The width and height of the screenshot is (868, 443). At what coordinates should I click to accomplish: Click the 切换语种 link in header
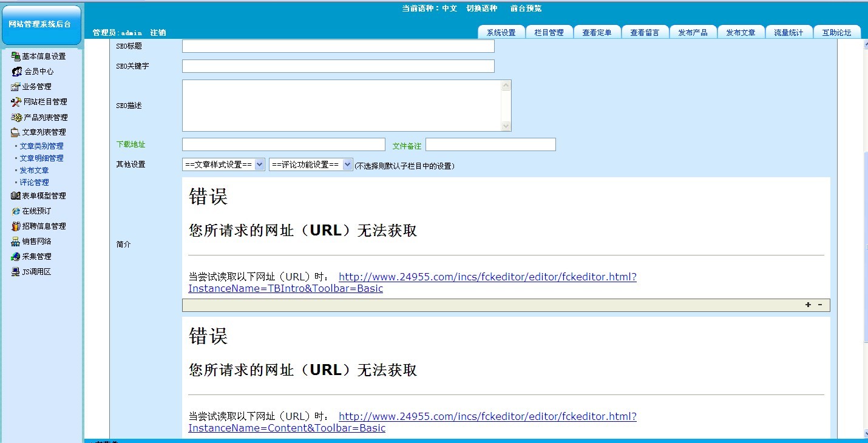pyautogui.click(x=481, y=8)
